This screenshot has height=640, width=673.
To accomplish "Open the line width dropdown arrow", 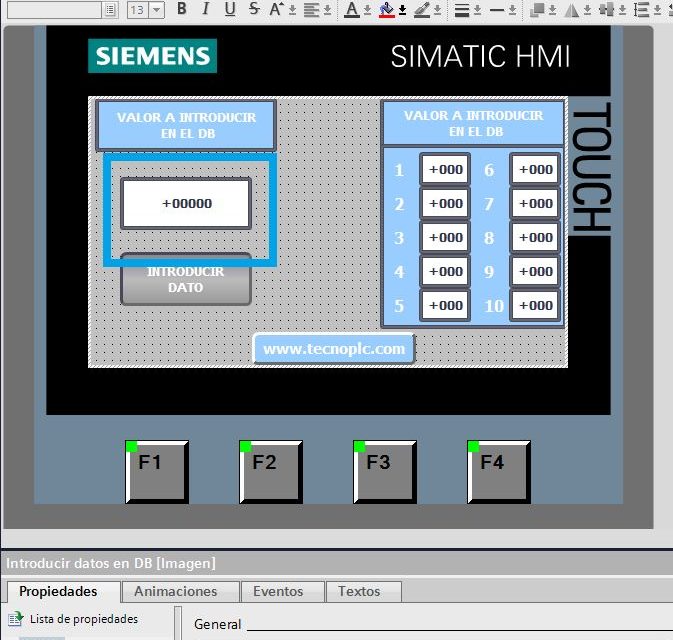I will click(x=477, y=10).
